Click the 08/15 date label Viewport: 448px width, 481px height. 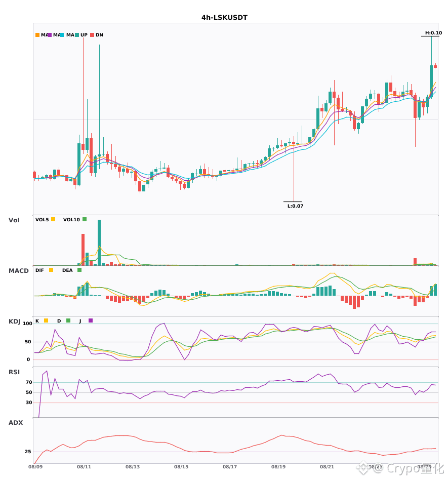click(x=181, y=467)
